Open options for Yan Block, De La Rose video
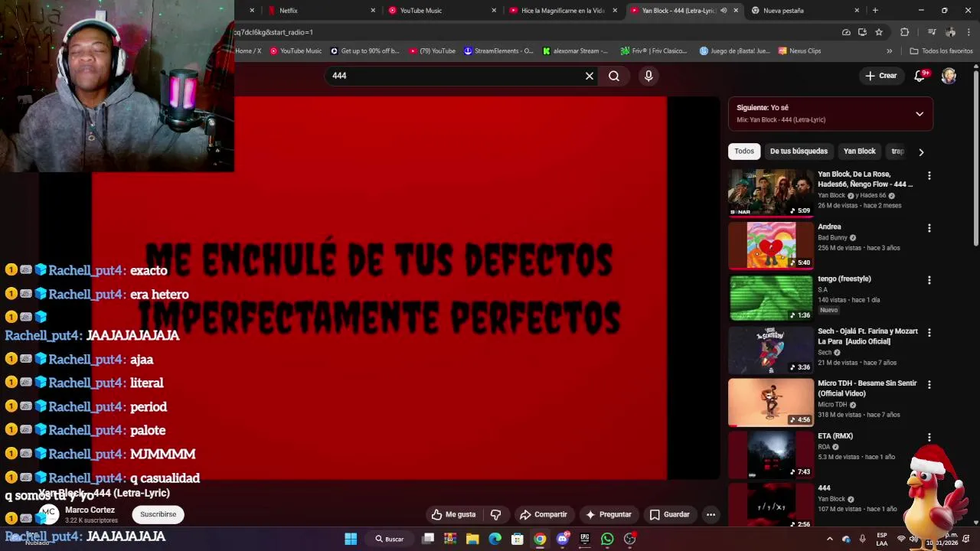 929,175
